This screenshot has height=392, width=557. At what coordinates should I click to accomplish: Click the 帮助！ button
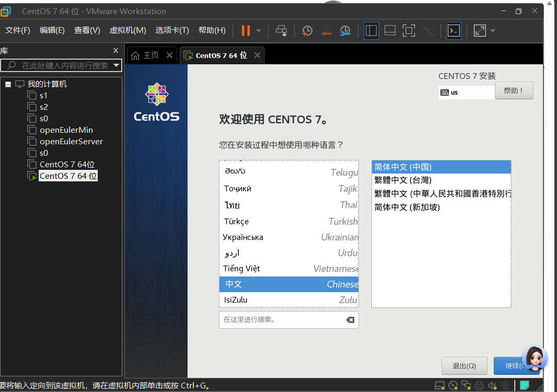point(514,90)
